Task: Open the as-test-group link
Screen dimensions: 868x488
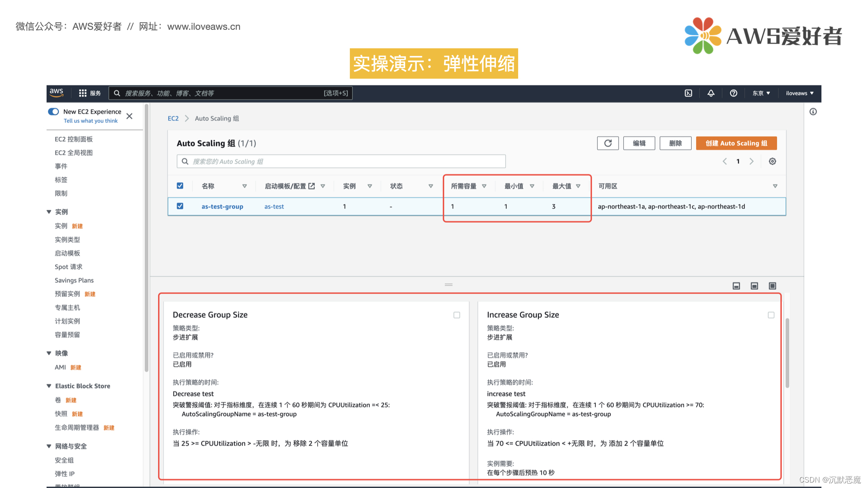Action: coord(222,206)
